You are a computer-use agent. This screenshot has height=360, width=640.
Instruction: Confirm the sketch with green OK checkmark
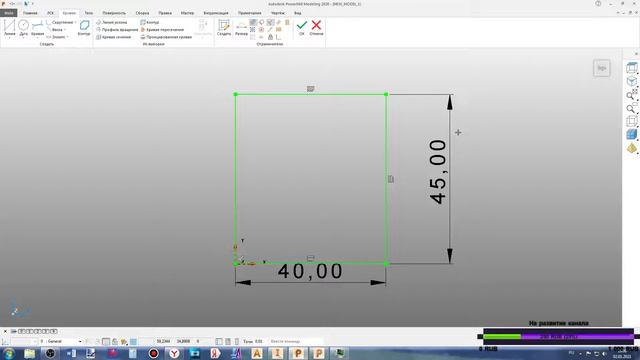[302, 28]
